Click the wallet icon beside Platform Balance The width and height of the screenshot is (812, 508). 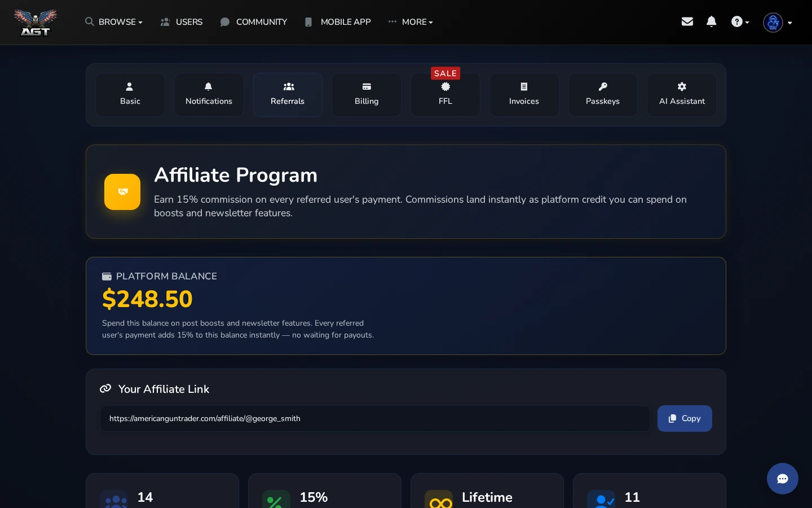(x=107, y=277)
